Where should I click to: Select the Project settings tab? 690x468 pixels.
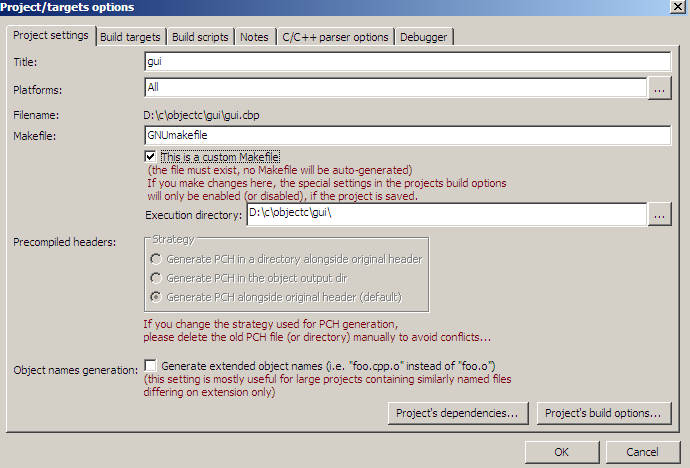(51, 37)
